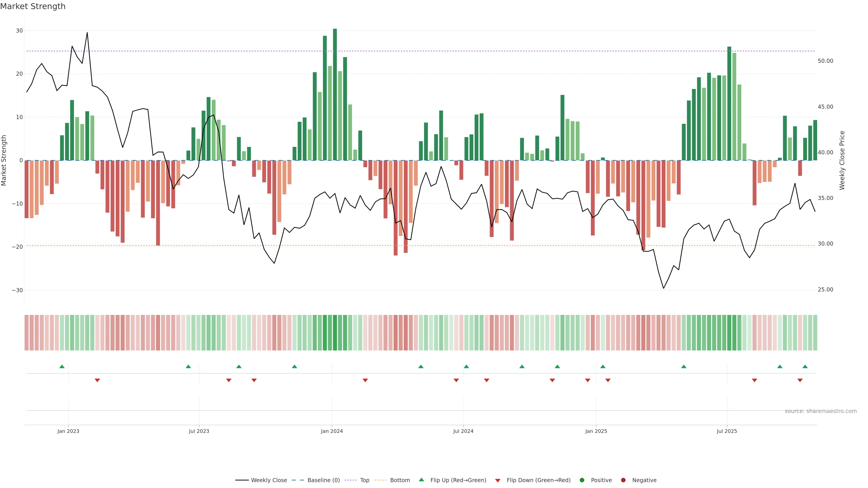Click flip-up triangle just before Jul 2023
The image size is (868, 488).
[x=188, y=366]
